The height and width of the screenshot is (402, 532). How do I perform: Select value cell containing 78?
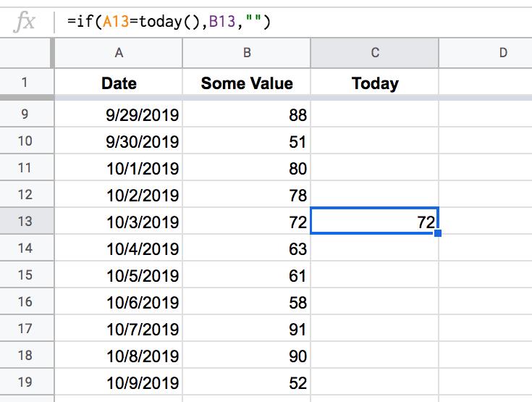click(x=247, y=195)
